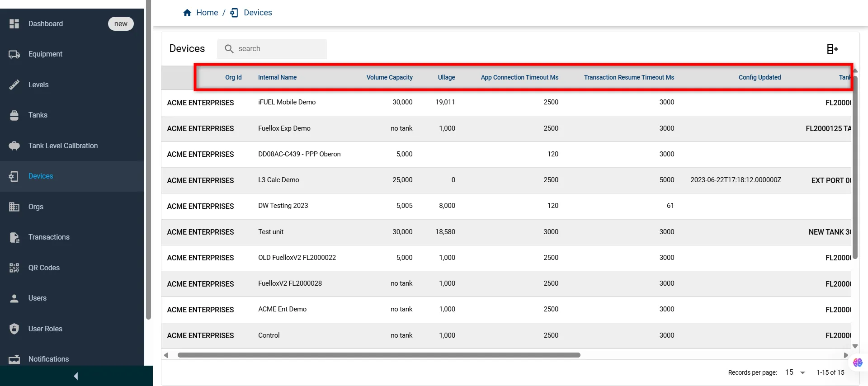
Task: Click the Tanks icon in sidebar
Action: [14, 115]
